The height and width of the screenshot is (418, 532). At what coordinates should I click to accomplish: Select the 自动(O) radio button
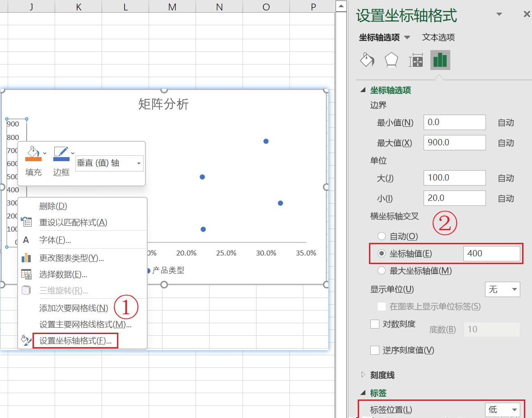[382, 236]
